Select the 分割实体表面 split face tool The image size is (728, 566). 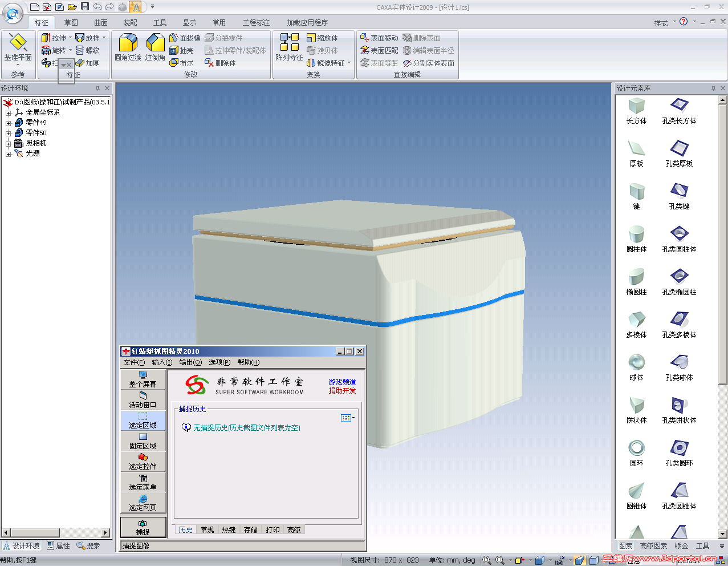429,63
